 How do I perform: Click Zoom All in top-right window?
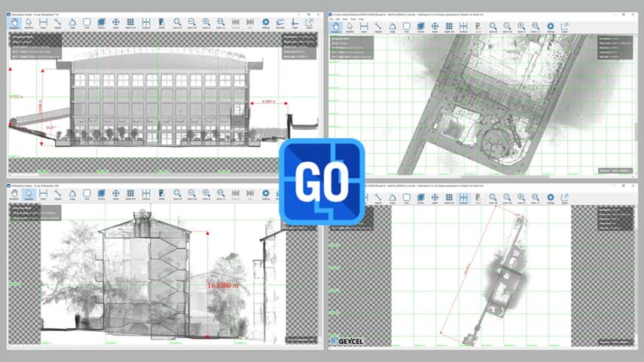coord(493,27)
